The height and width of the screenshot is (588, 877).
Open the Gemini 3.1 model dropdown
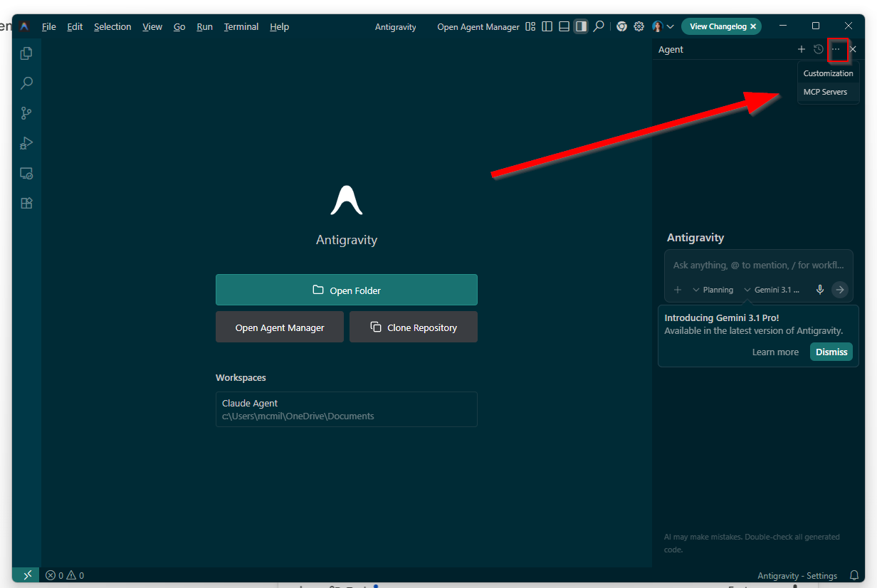(772, 290)
